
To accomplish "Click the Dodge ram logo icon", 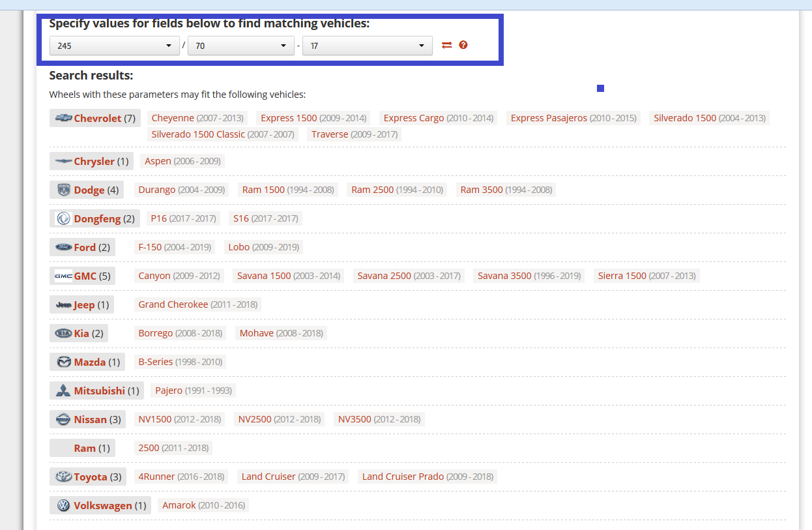I will [x=63, y=190].
